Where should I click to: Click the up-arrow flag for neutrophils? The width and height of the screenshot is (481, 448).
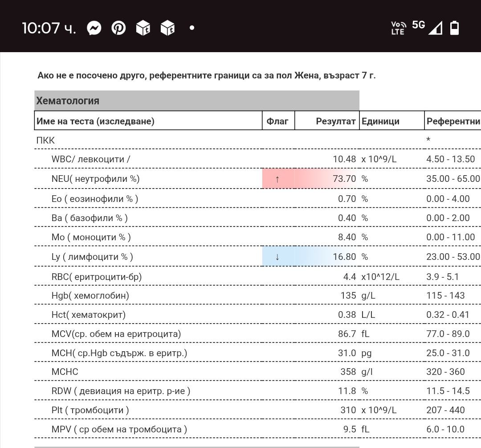[x=277, y=179]
